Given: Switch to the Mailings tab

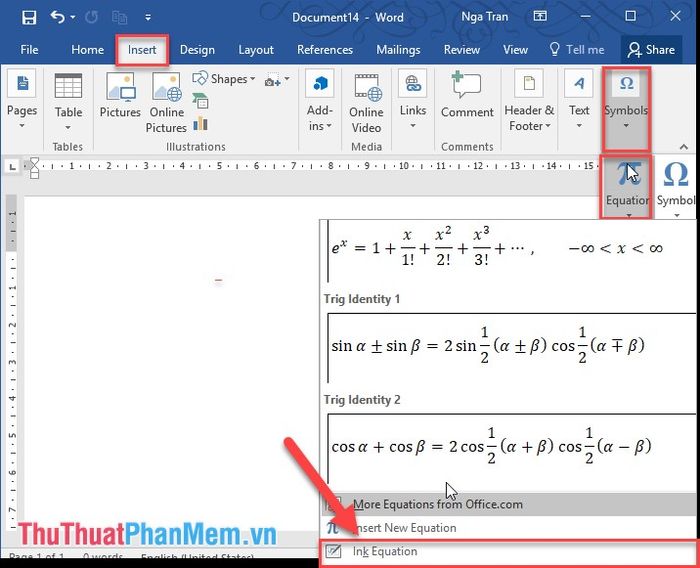Looking at the screenshot, I should click(x=398, y=50).
